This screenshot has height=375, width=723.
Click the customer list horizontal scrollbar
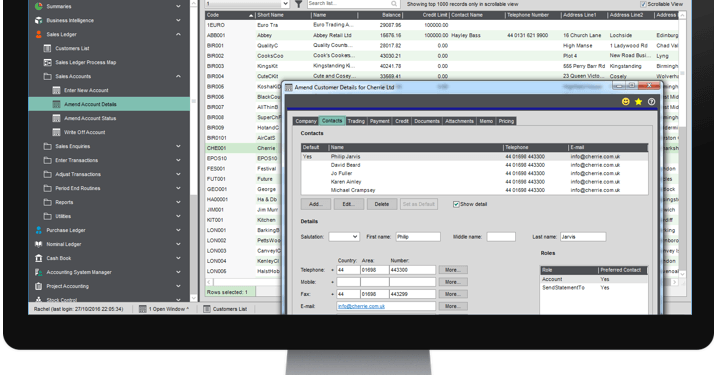(243, 282)
